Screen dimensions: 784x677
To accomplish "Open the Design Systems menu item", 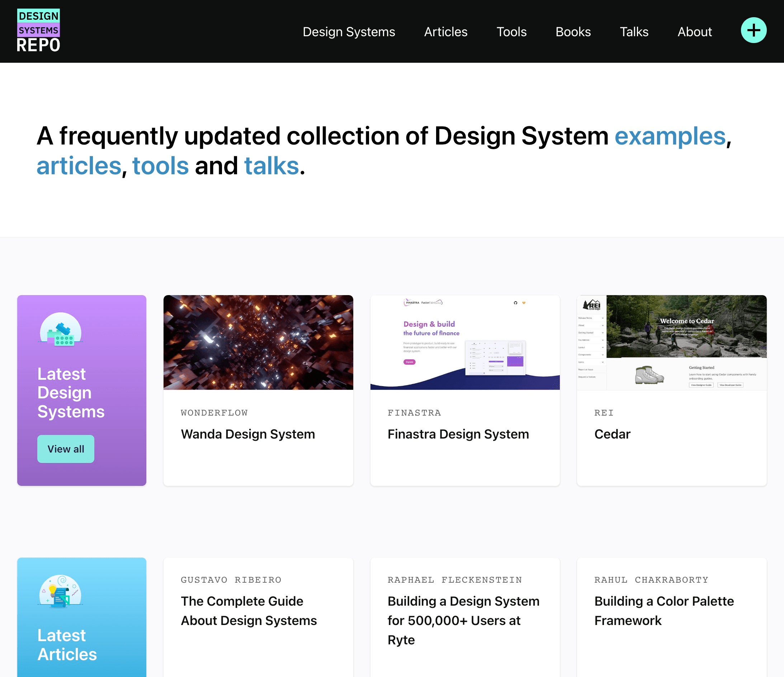I will tap(349, 32).
